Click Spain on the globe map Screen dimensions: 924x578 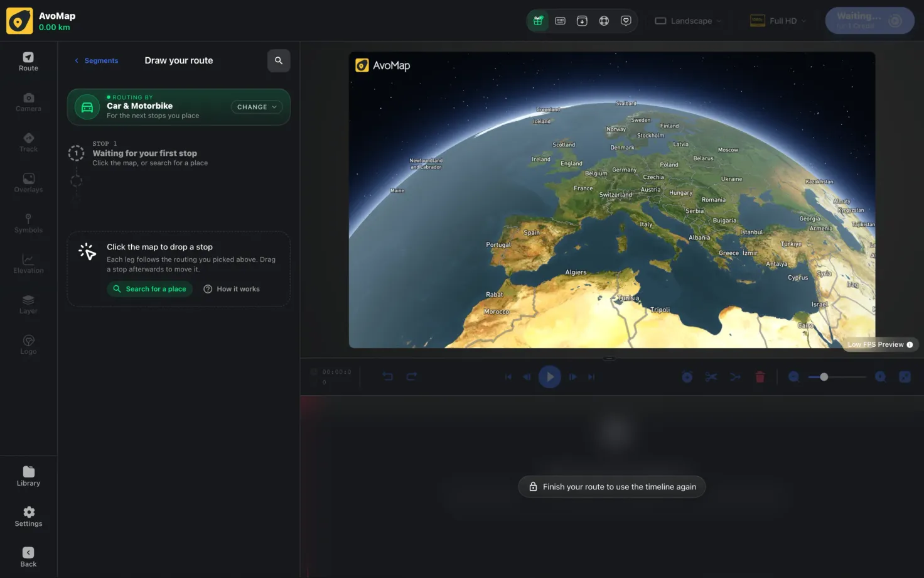pos(532,232)
